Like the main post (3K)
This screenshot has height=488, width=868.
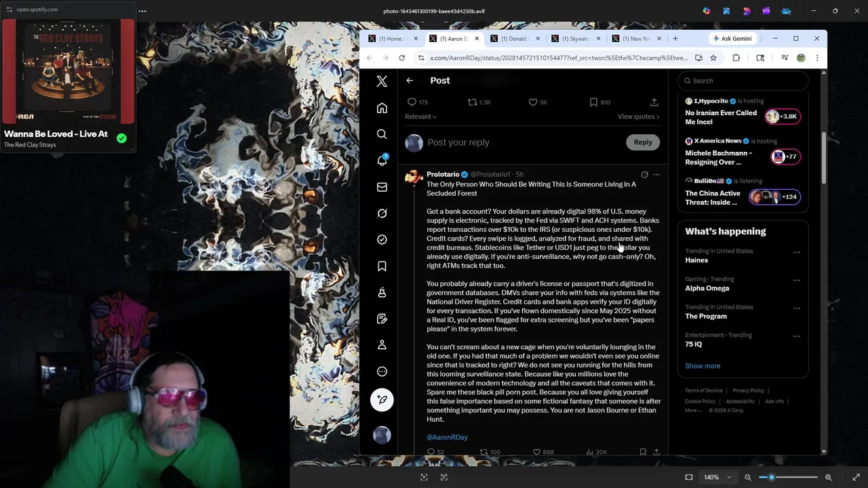(538, 102)
